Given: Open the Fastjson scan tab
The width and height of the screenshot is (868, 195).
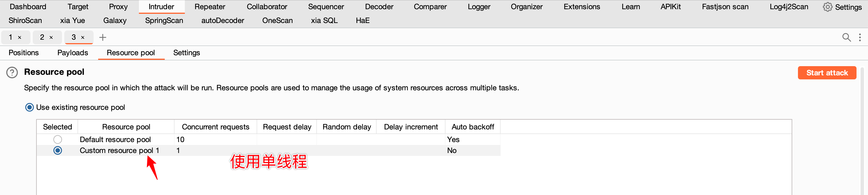Looking at the screenshot, I should 725,7.
